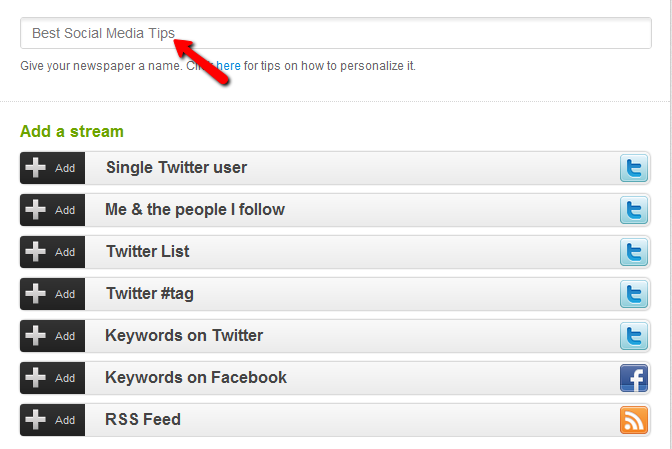Screen dimensions: 672x449
Task: Add a Single Twitter user stream
Action: (52, 168)
